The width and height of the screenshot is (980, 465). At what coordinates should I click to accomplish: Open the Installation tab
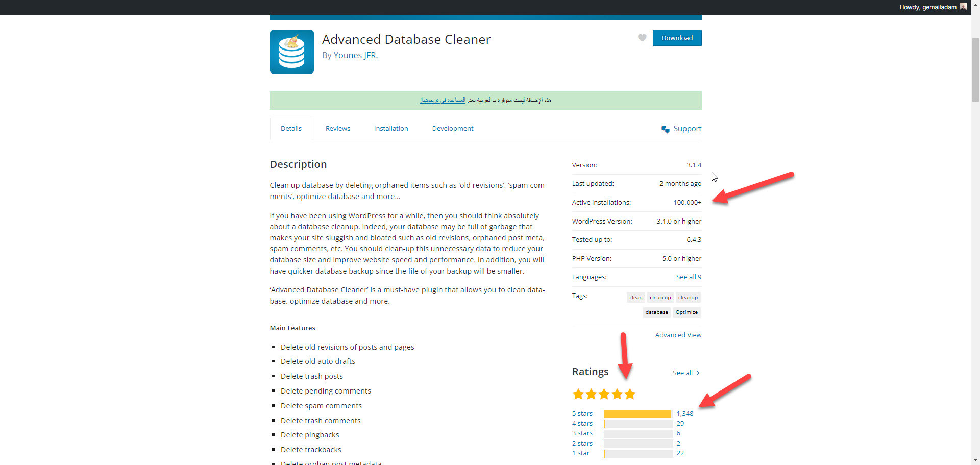(x=391, y=129)
